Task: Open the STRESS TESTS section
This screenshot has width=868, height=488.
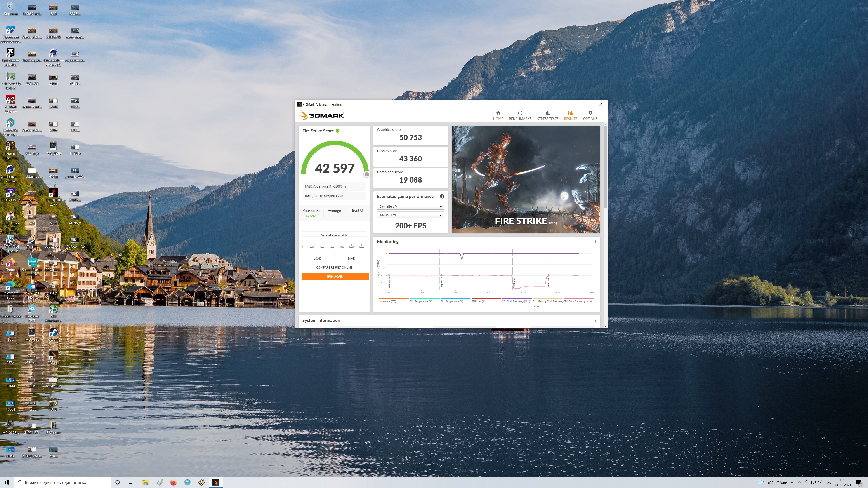Action: [x=547, y=115]
